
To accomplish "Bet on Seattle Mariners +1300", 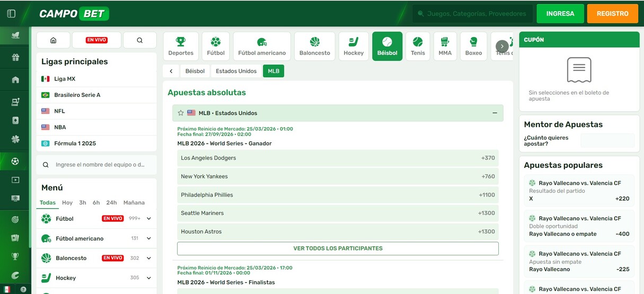I will 338,213.
